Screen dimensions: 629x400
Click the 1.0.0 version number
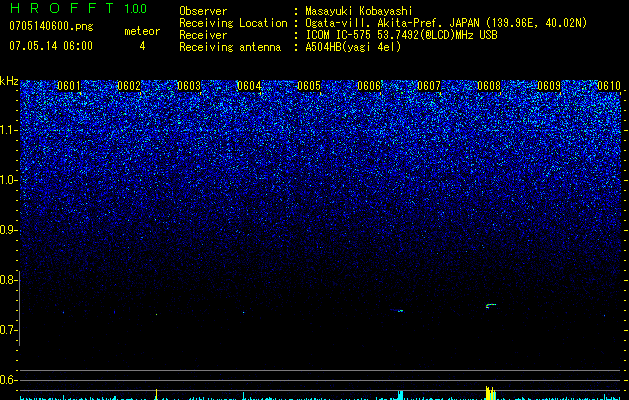136,9
